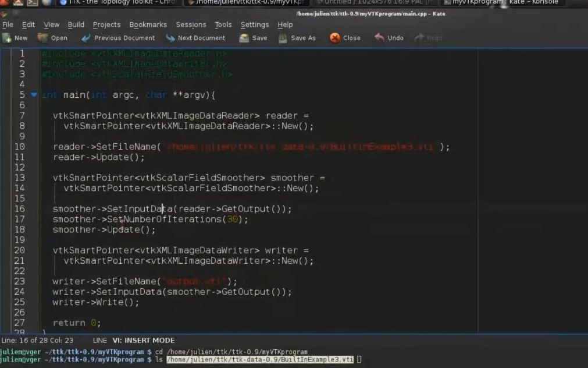588x368 pixels.
Task: Open the Help menu
Action: click(x=285, y=24)
